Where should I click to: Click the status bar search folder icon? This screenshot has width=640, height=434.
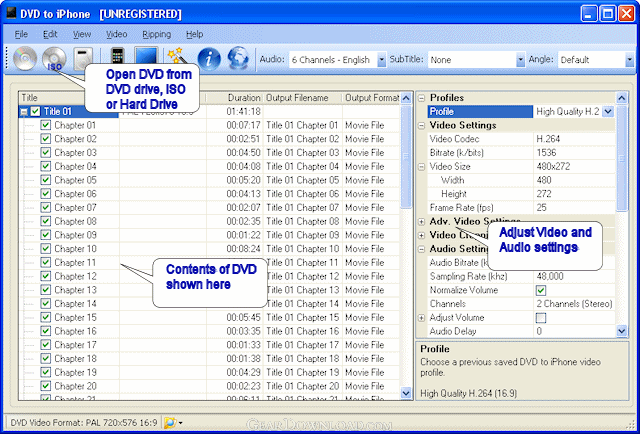tap(169, 423)
